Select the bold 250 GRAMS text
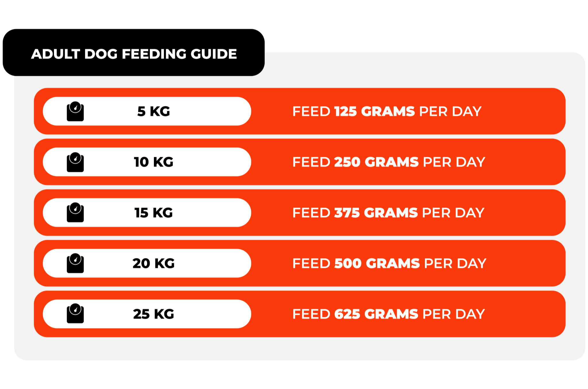 tap(376, 162)
